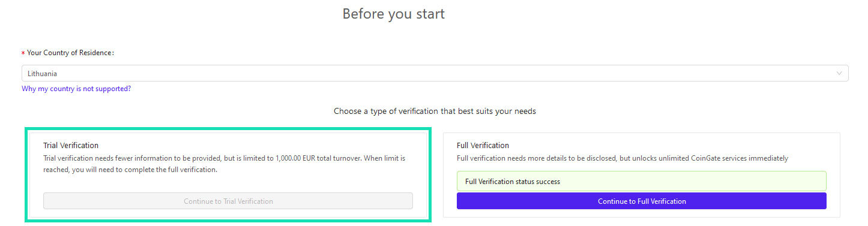Viewport: 868px width, 226px height.
Task: Select the Full Verification card title
Action: pyautogui.click(x=483, y=145)
